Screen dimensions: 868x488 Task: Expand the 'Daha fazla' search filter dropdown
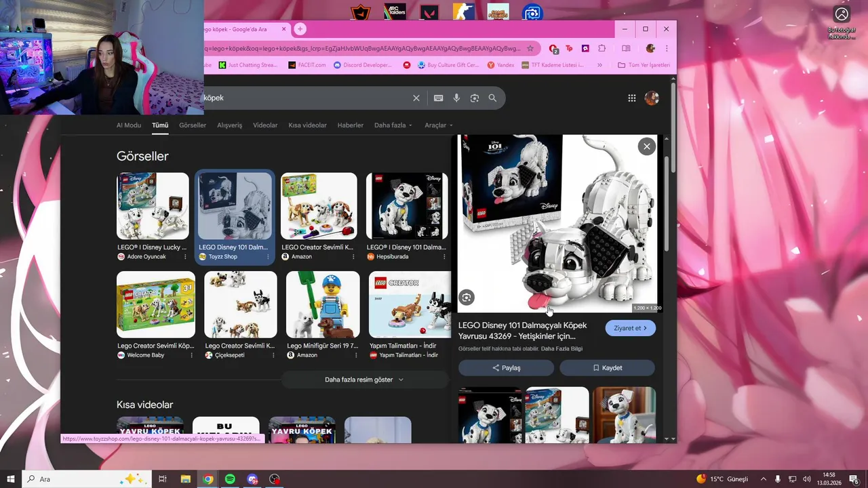[393, 125]
